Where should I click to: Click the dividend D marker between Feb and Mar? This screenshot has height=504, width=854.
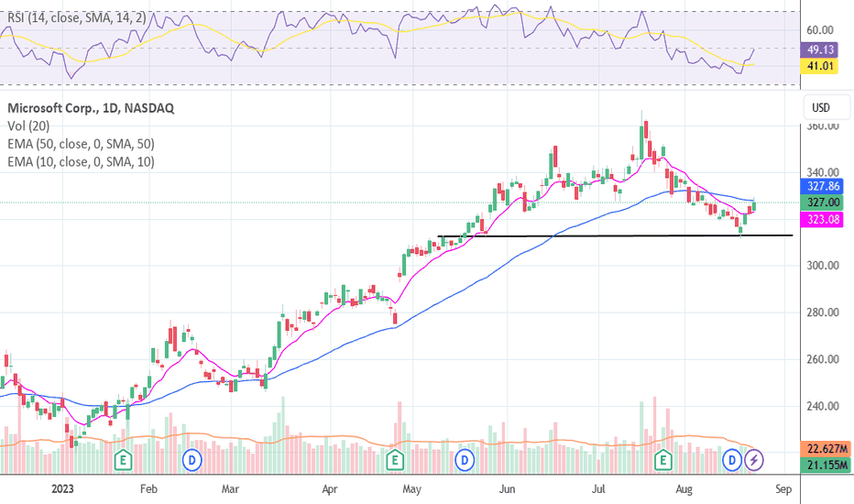(x=192, y=460)
